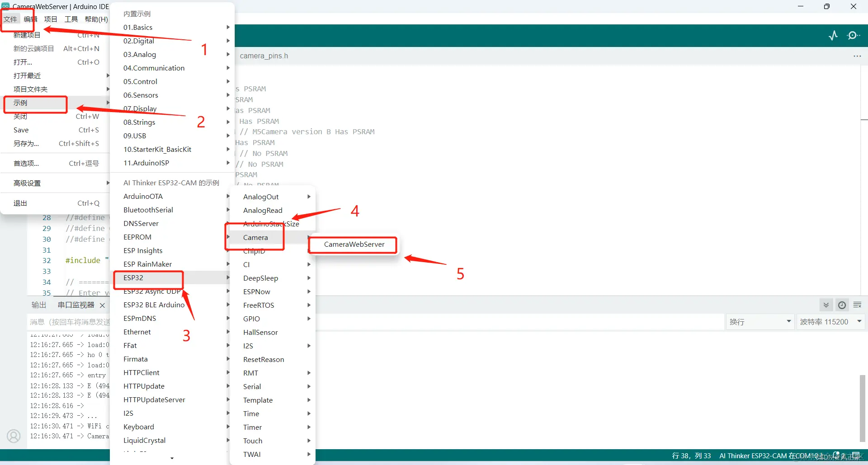868x465 pixels.
Task: Expand ESPmDNS examples
Action: click(x=170, y=318)
